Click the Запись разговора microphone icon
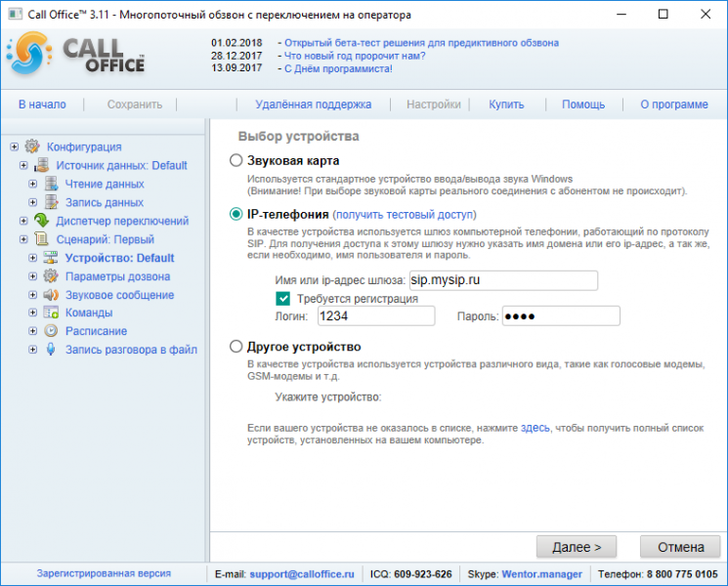The width and height of the screenshot is (728, 586). tap(51, 350)
